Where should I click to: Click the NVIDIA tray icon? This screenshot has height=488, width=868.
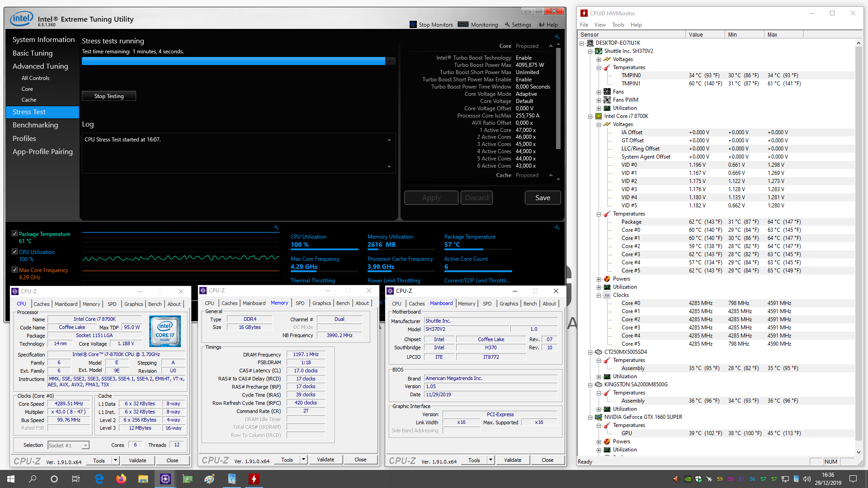[687, 479]
